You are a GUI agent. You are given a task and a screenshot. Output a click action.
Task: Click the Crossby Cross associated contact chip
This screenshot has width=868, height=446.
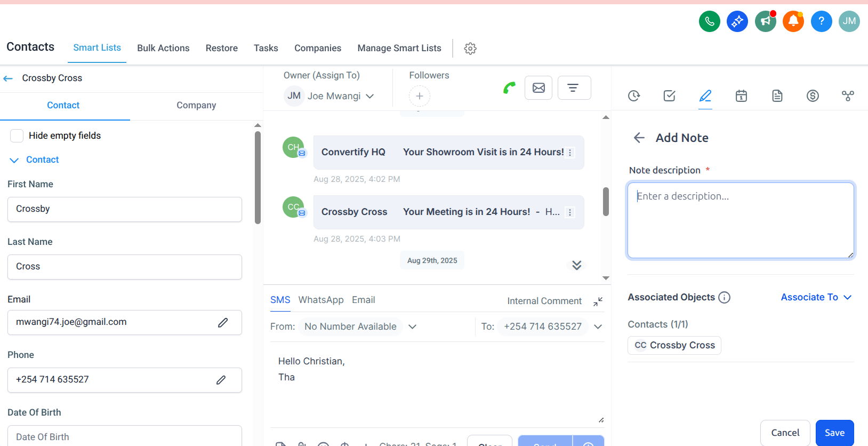coord(674,346)
